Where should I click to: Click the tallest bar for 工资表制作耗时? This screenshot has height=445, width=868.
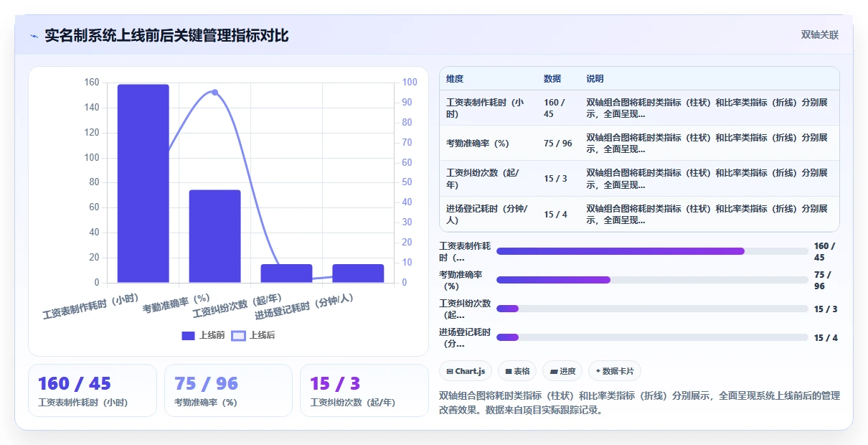pos(143,184)
